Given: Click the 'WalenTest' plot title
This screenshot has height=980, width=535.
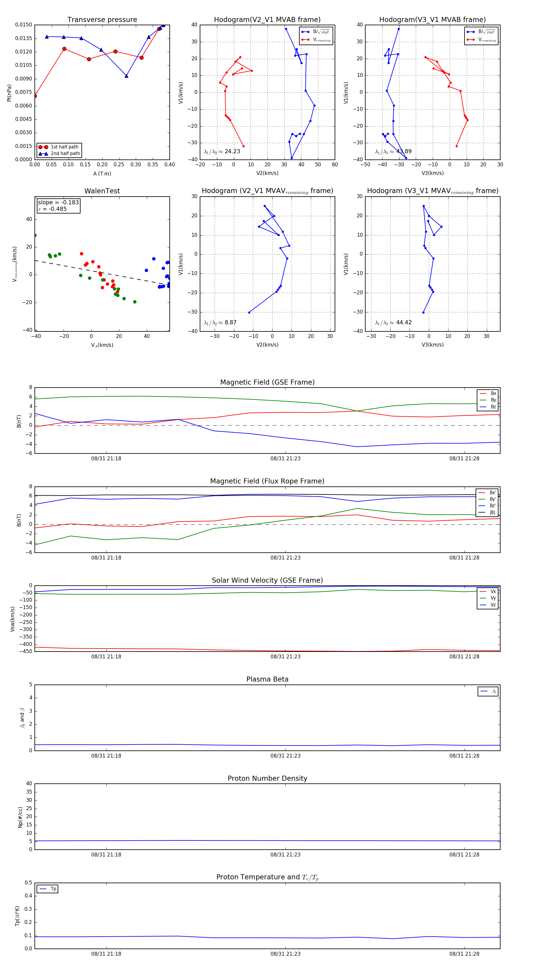Looking at the screenshot, I should click(102, 191).
